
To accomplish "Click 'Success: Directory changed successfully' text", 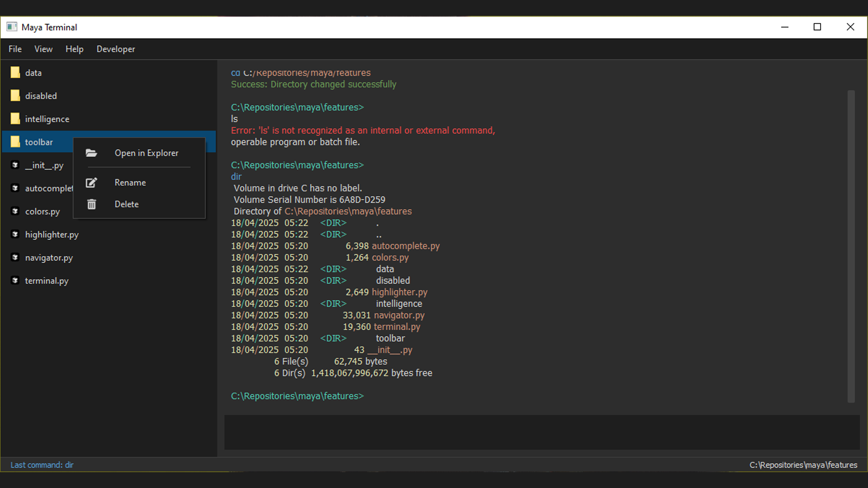I will tap(313, 84).
